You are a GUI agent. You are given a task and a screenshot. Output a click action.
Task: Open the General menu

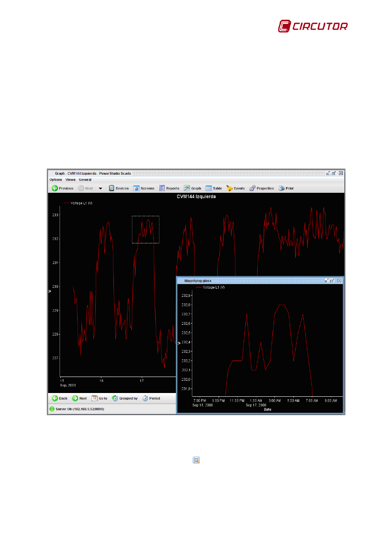85,180
